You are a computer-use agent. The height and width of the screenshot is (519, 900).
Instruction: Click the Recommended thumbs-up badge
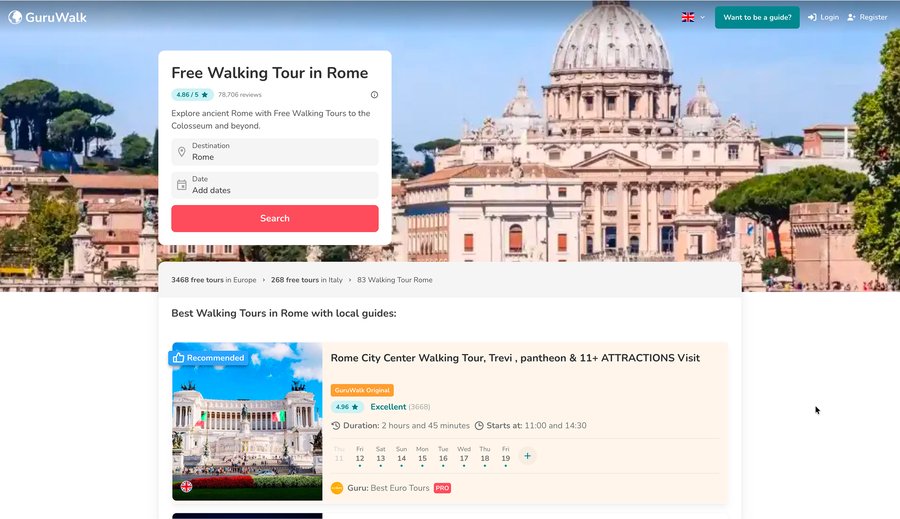pyautogui.click(x=208, y=358)
